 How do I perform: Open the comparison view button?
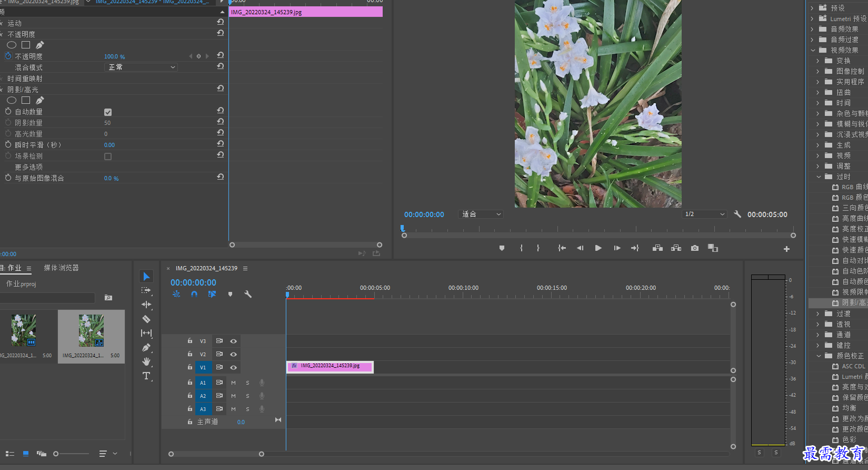point(713,248)
